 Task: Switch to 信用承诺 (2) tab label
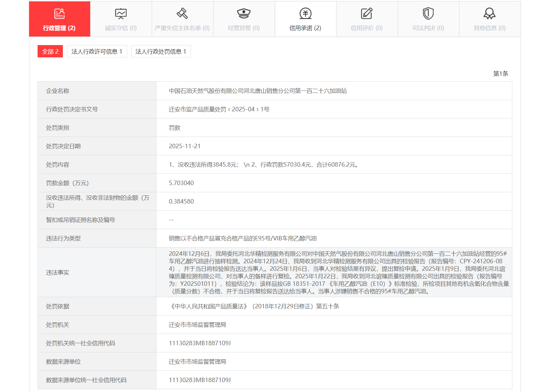305,28
